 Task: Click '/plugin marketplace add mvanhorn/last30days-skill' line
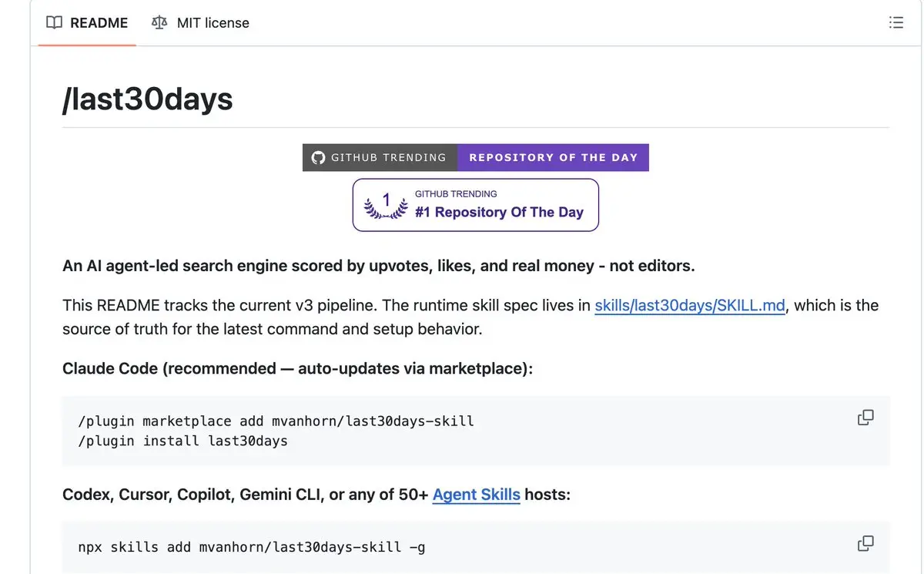(x=276, y=421)
